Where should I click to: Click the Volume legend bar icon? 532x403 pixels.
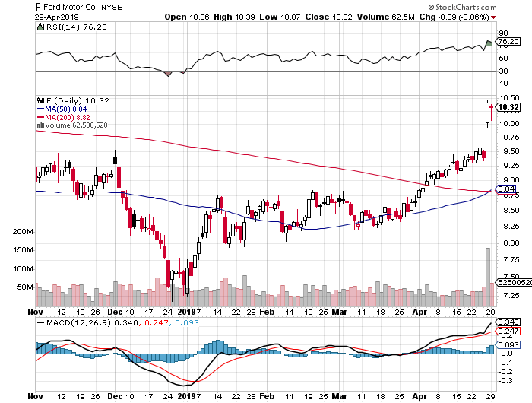(40, 125)
